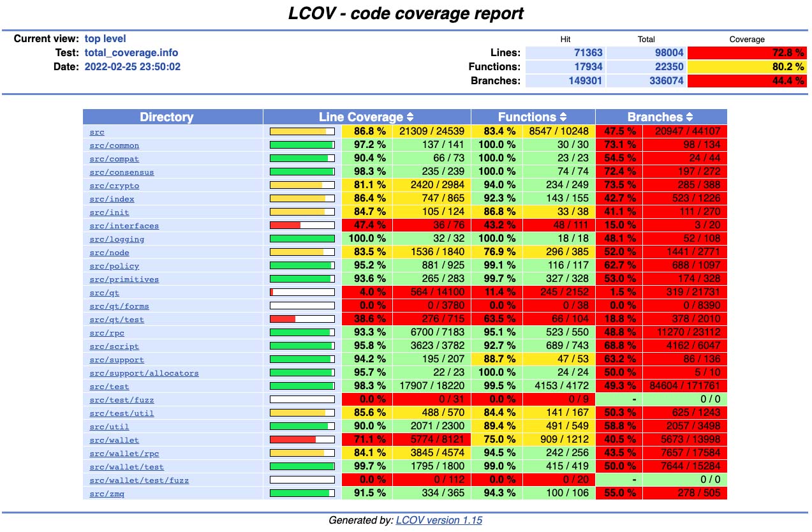Viewport: 812px width, 532px height.
Task: Open src/test/fuzz directory
Action: pos(121,400)
